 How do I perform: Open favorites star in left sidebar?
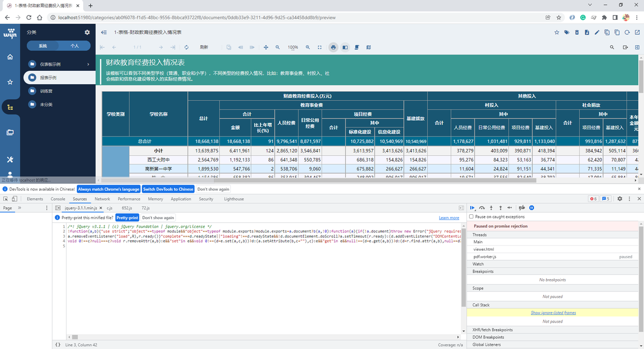[x=10, y=82]
